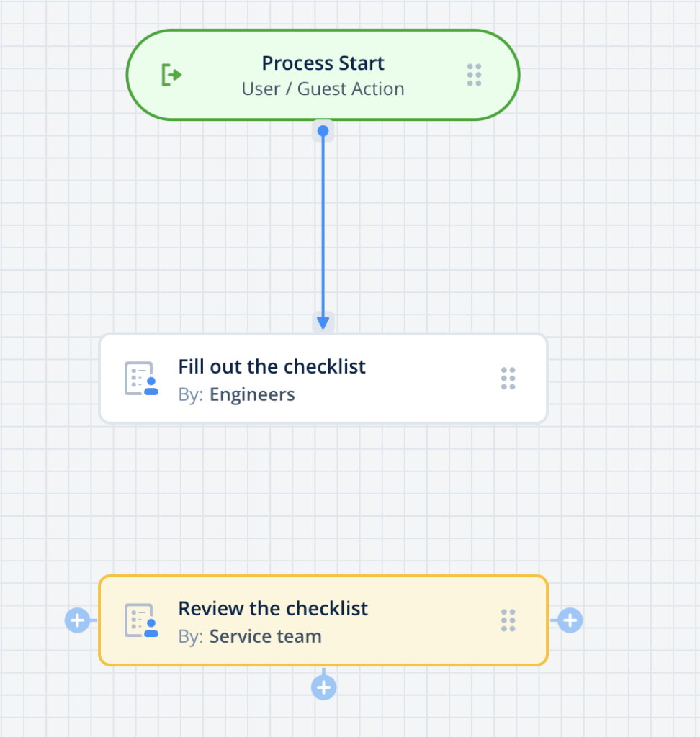
Task: Add a step left of Review the checklist
Action: (x=77, y=620)
